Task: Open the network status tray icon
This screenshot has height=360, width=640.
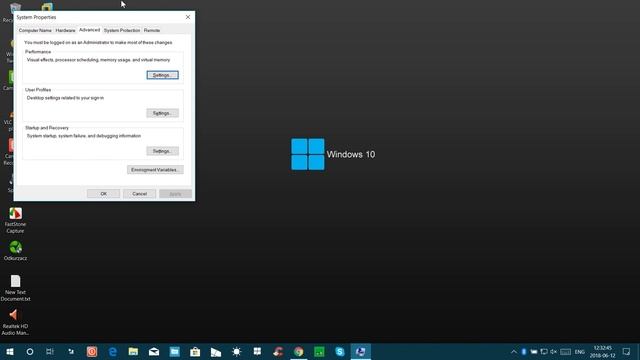Action: (x=544, y=351)
